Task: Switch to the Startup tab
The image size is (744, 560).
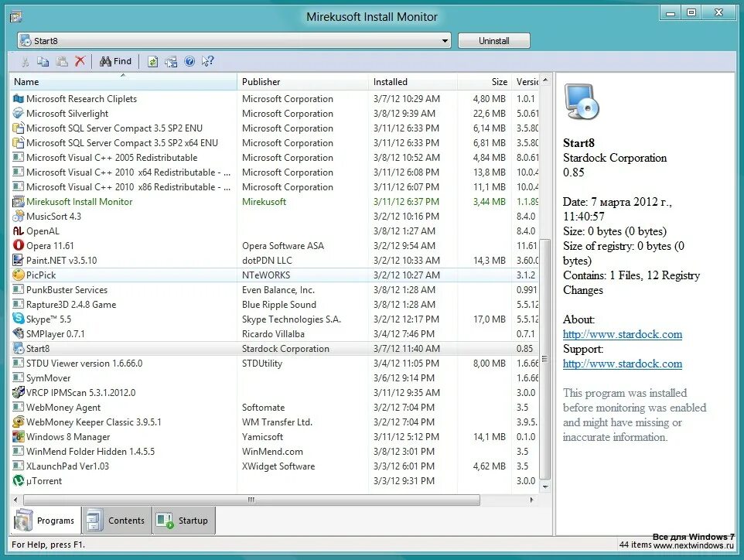Action: click(x=183, y=521)
